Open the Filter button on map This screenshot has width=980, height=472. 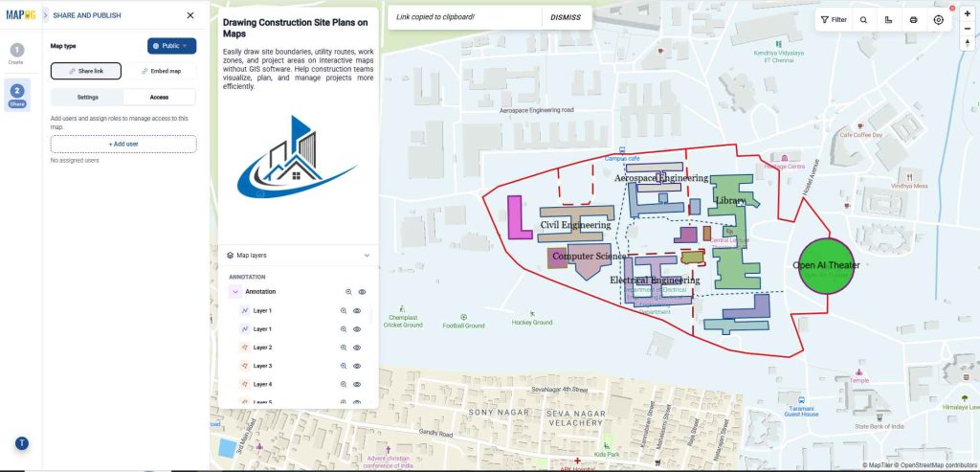(x=834, y=20)
